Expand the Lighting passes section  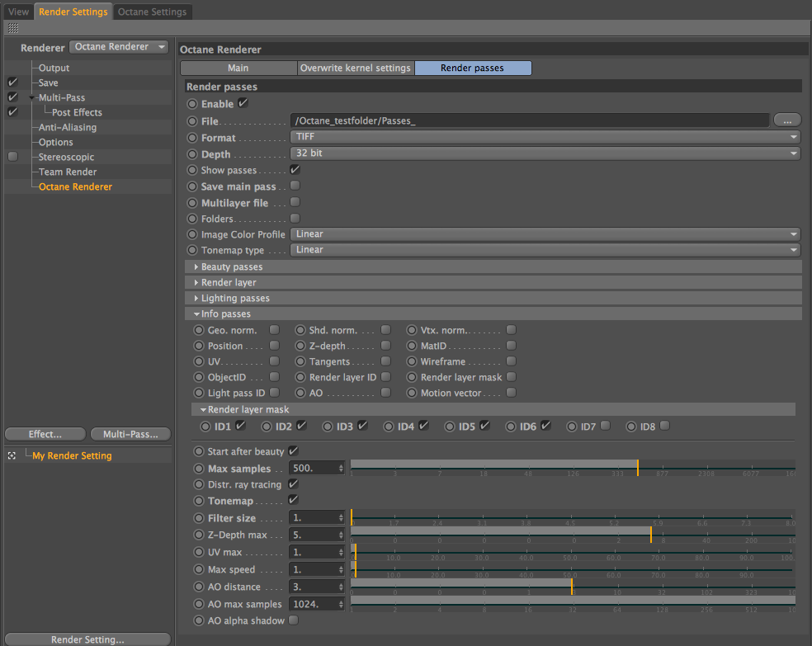click(196, 298)
